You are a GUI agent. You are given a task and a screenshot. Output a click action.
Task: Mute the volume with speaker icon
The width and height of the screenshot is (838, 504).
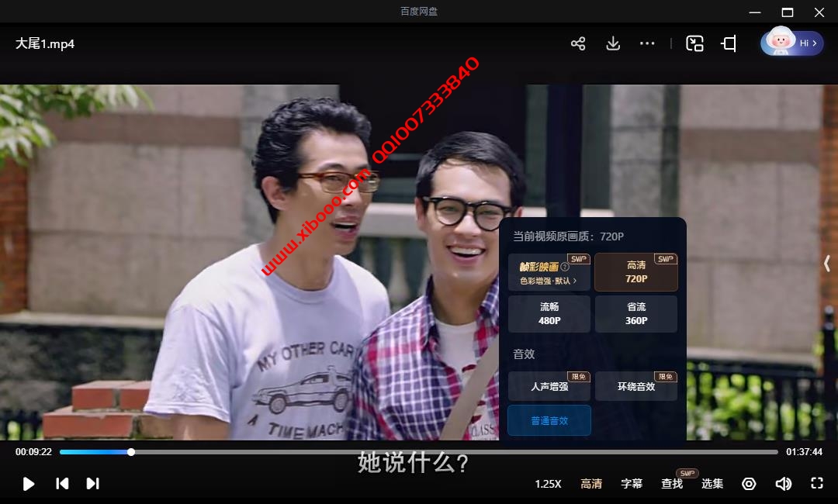(x=783, y=484)
